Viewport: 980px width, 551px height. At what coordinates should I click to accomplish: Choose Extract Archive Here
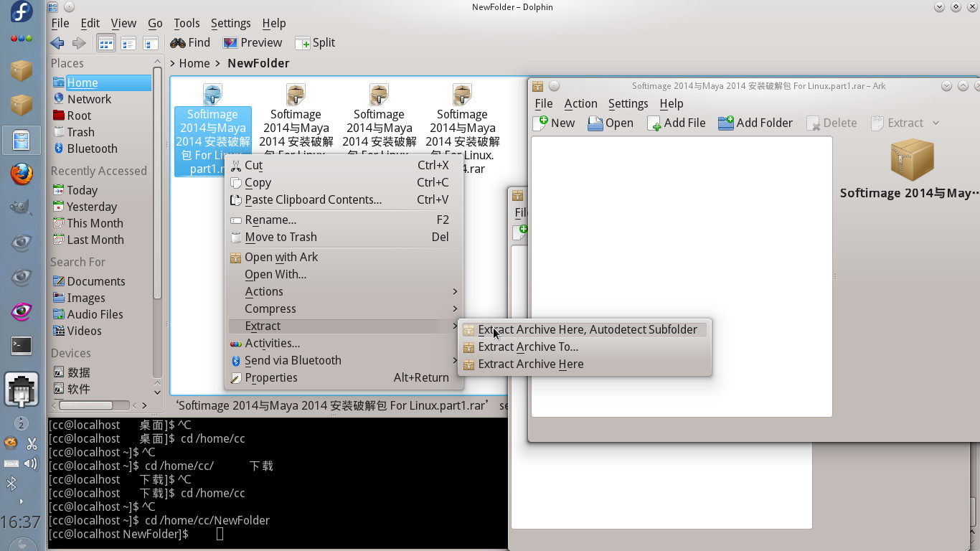[585, 364]
